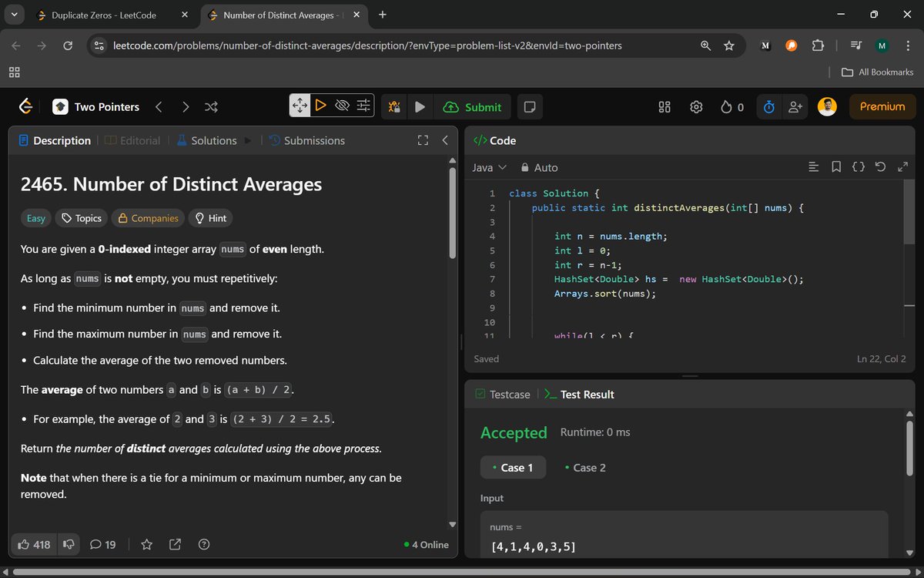The height and width of the screenshot is (578, 924).
Task: Click the streak flame counter
Action: (732, 107)
